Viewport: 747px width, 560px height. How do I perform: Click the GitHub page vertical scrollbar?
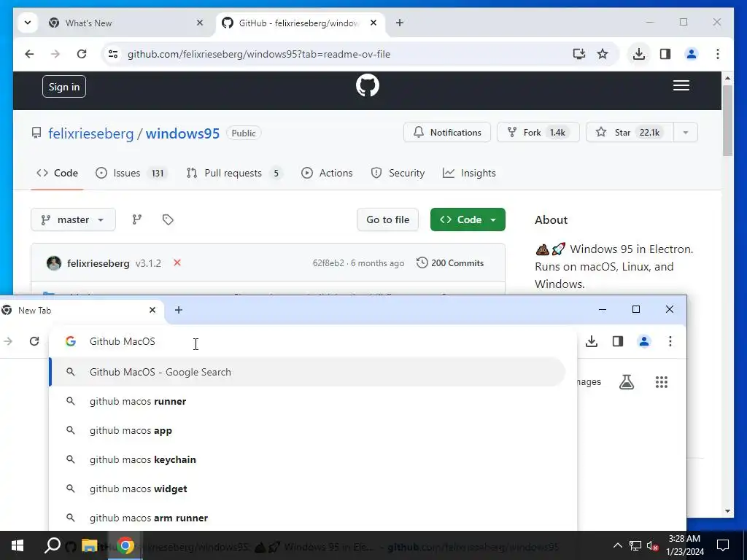pos(727,121)
